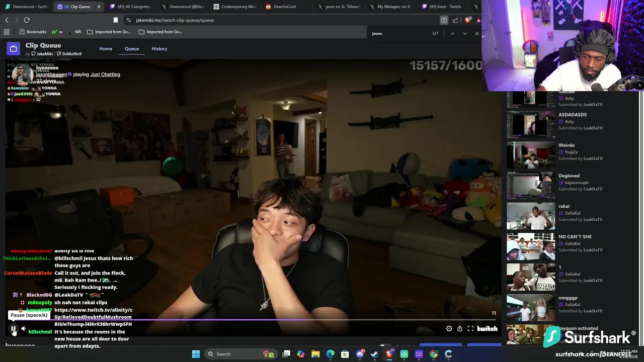The width and height of the screenshot is (644, 362).
Task: Select the omgggp clip title
Action: [568, 298]
